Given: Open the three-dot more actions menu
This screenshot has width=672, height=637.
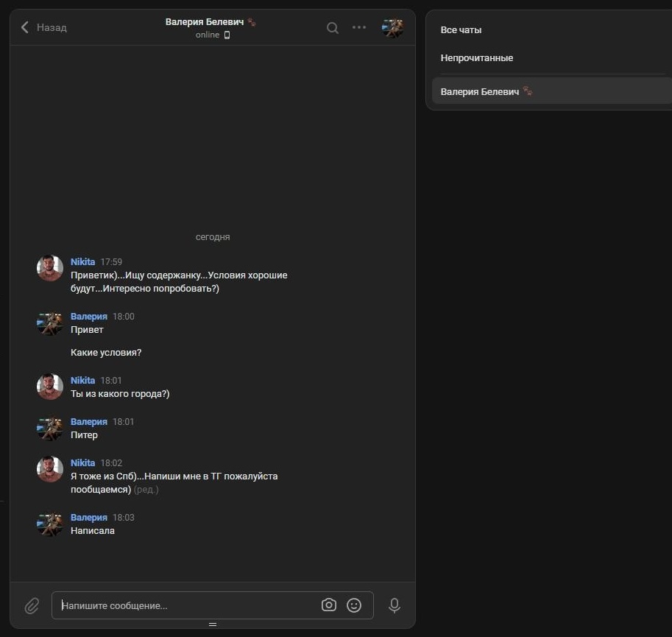Looking at the screenshot, I should [x=359, y=27].
